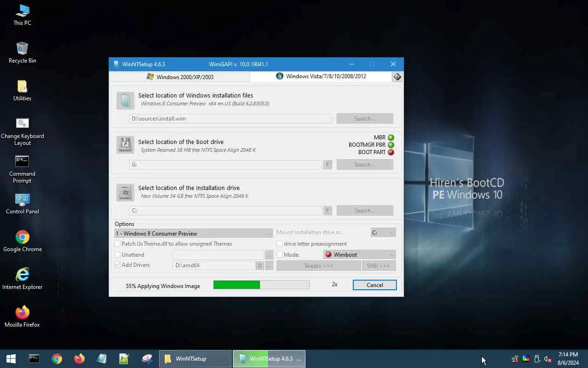Click the network tray icon

coord(515,359)
